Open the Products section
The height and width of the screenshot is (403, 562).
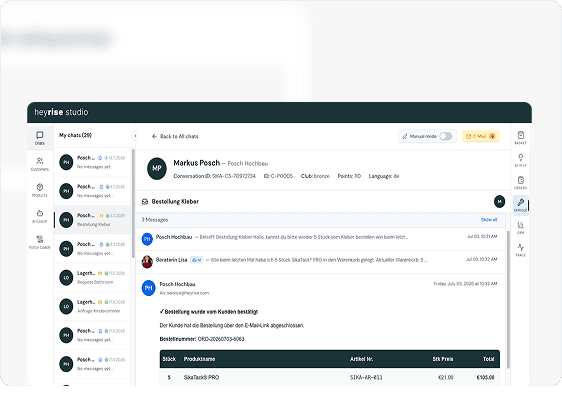[x=40, y=190]
